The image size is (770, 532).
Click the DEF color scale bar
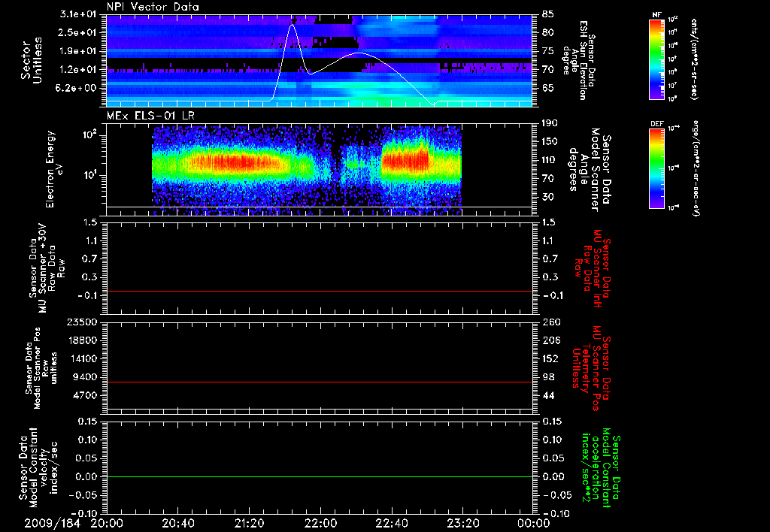pyautogui.click(x=657, y=168)
